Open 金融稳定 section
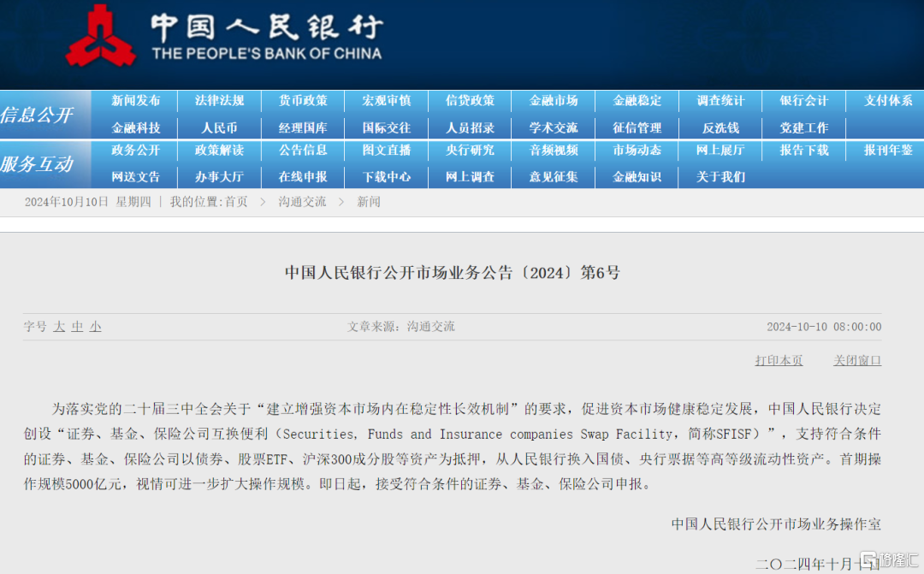 pyautogui.click(x=637, y=101)
